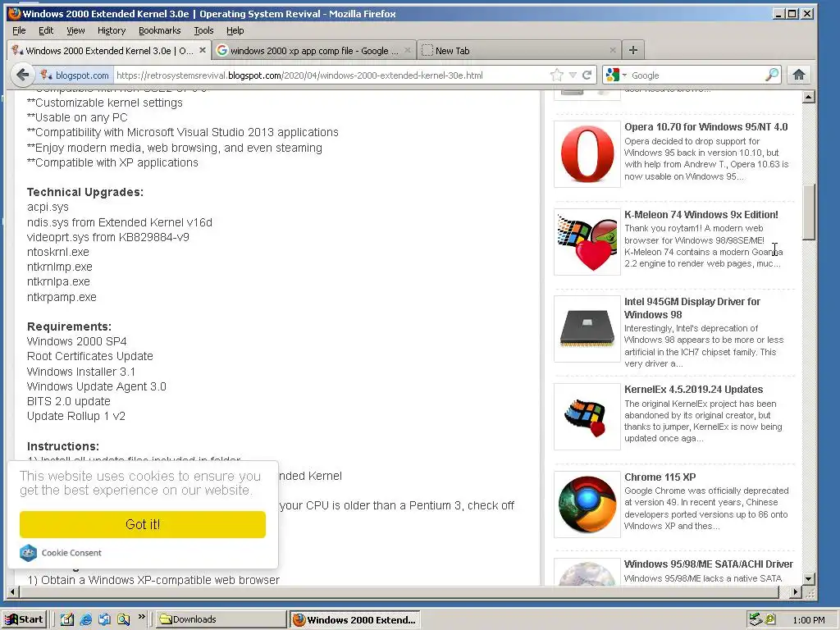The width and height of the screenshot is (840, 630).
Task: Click the blogspot.com site identity button
Action: [75, 75]
